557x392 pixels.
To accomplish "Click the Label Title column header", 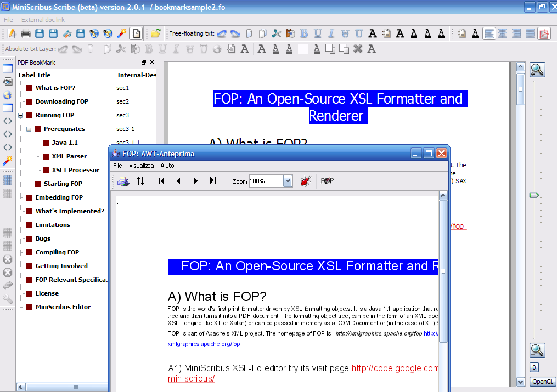I will pyautogui.click(x=66, y=75).
